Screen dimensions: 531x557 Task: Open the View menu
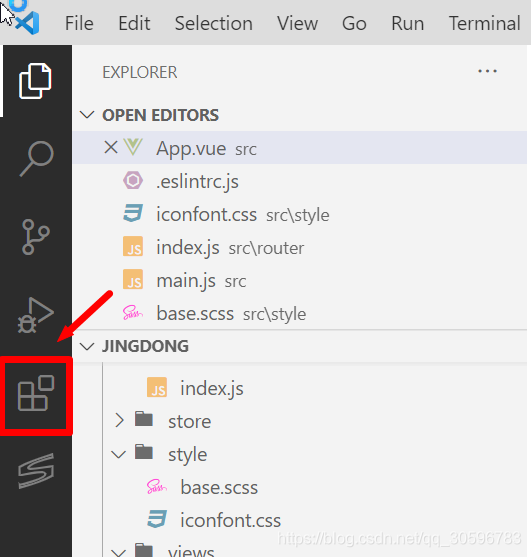298,23
